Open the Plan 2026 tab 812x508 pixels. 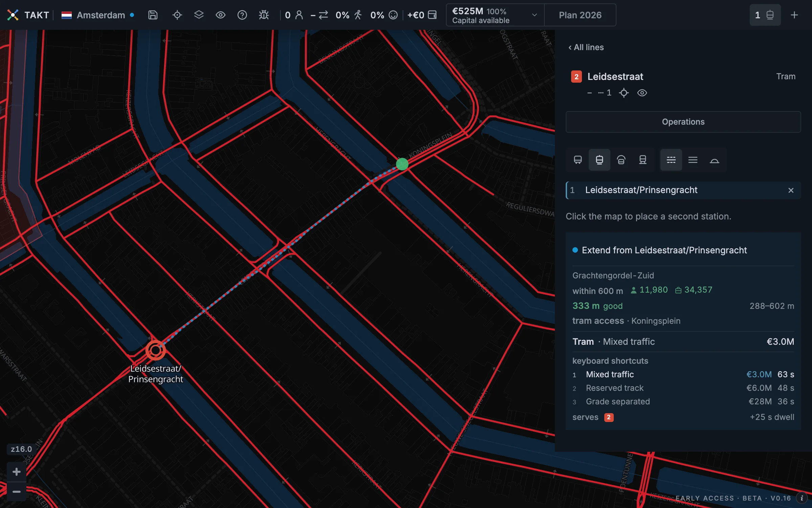coord(580,15)
